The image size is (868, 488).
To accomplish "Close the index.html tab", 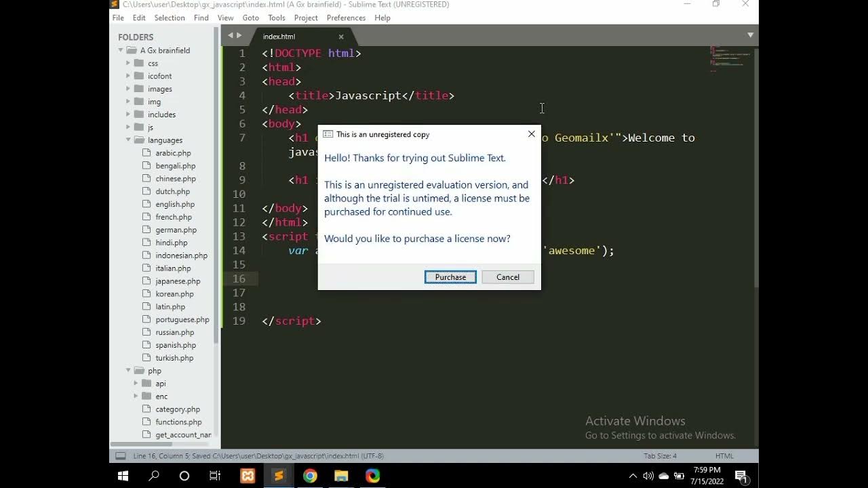I will pos(341,37).
